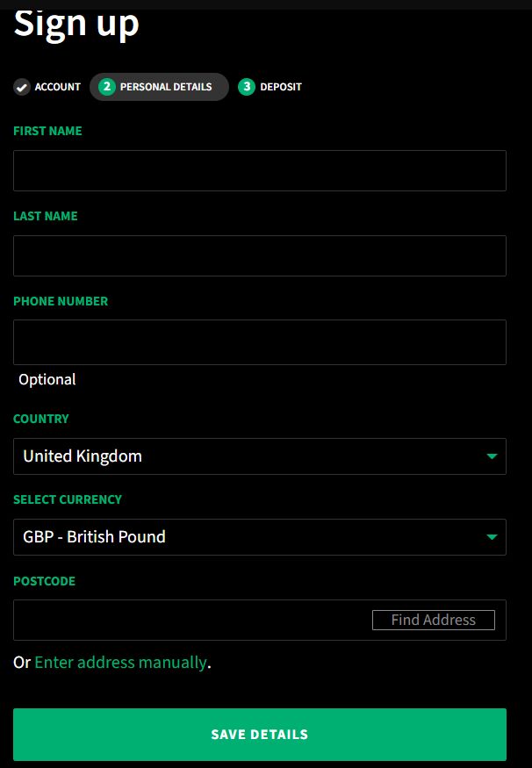Click inside the Postcode text field

pyautogui.click(x=191, y=620)
